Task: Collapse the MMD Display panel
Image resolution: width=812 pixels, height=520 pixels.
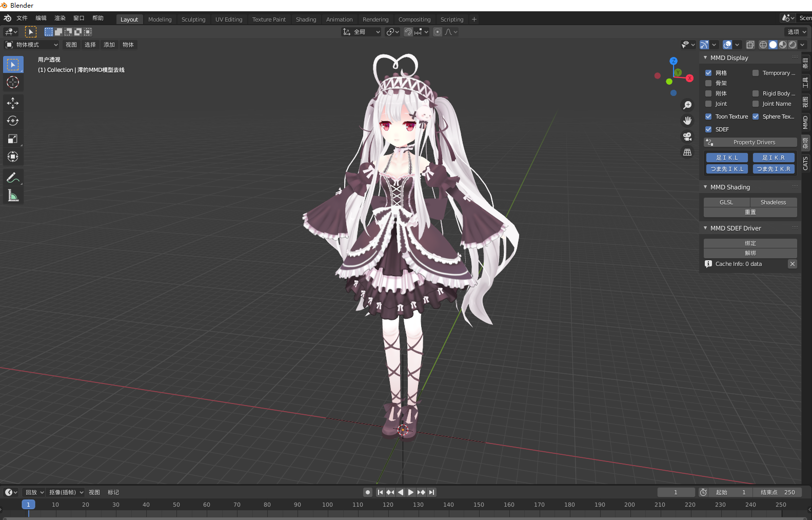Action: pos(705,57)
